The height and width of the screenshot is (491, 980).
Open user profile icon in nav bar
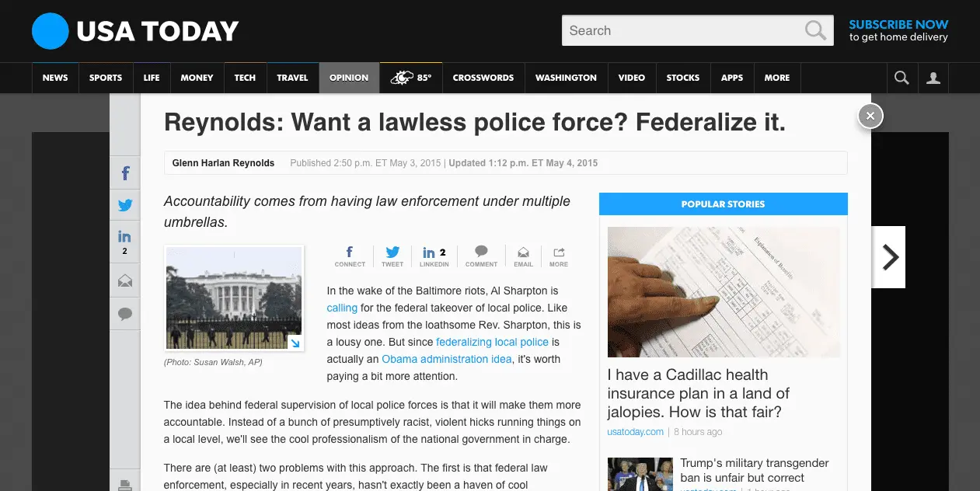click(x=933, y=78)
